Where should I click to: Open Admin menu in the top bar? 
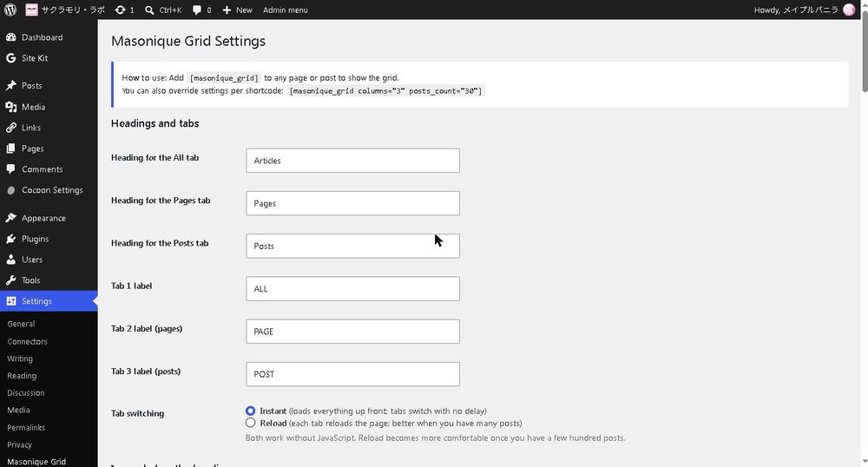(285, 10)
